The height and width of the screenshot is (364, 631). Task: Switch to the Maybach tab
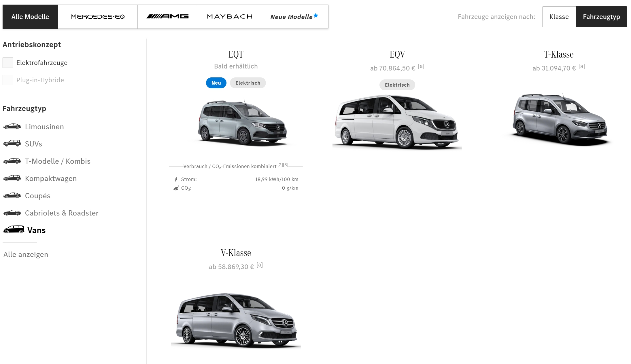click(229, 17)
